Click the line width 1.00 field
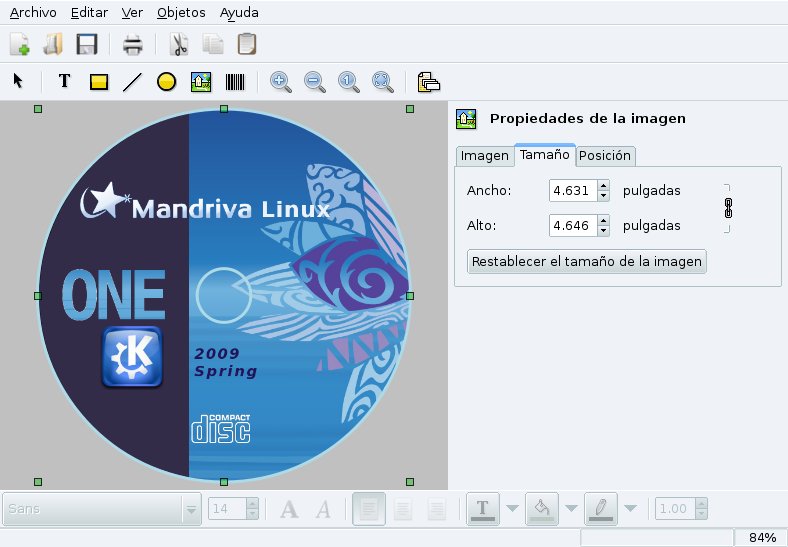This screenshot has height=547, width=788. [x=675, y=509]
